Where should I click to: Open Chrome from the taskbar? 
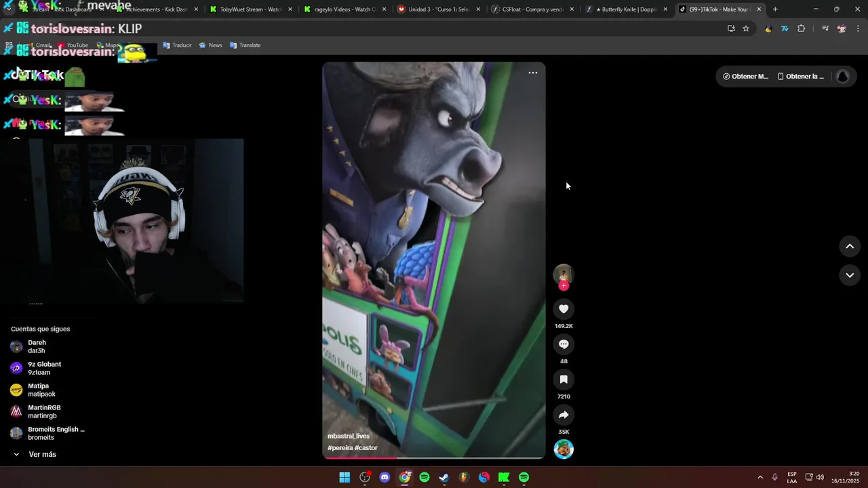(x=405, y=477)
